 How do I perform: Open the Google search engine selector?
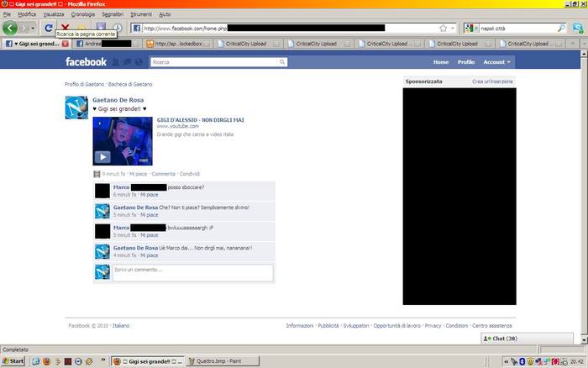471,28
